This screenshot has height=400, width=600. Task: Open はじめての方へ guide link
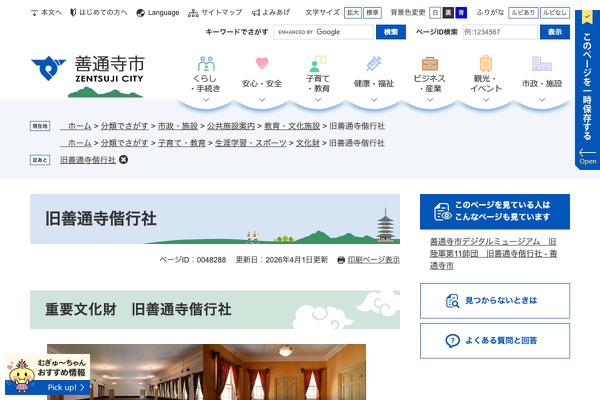click(x=99, y=13)
